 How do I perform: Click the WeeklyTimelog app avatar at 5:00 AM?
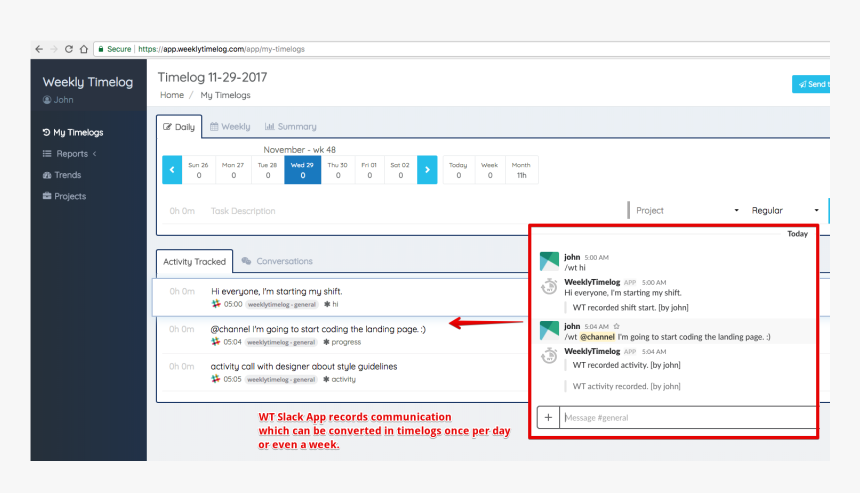tap(549, 287)
